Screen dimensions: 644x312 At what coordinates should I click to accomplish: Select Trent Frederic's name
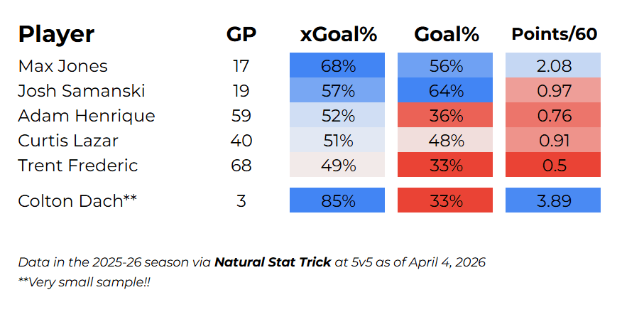coord(78,166)
